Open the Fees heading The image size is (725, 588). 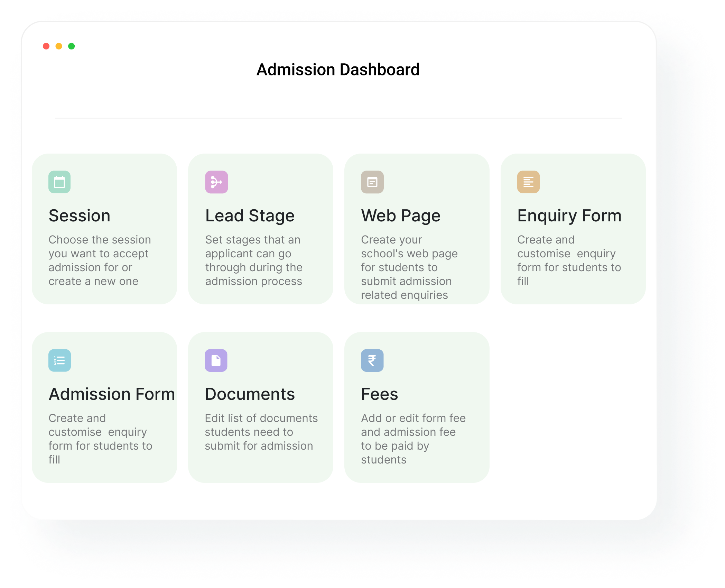379,394
